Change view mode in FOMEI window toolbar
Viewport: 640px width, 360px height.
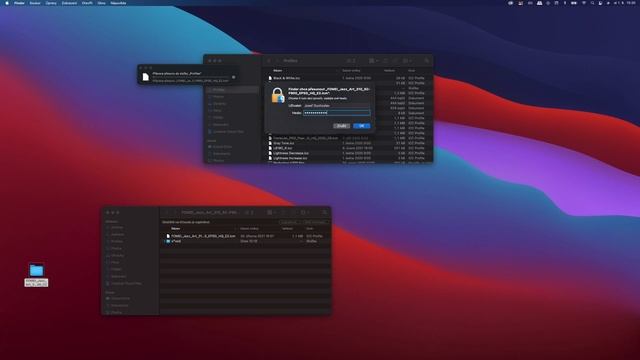(249, 212)
